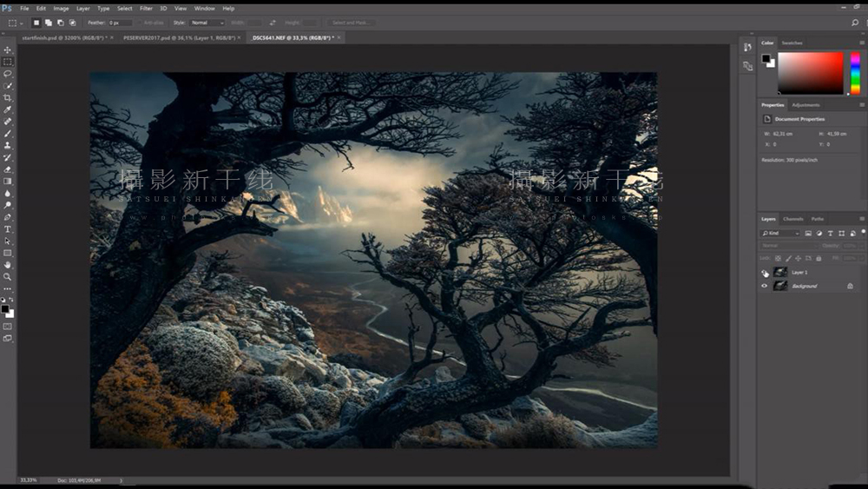Screen dimensions: 868x489
Task: Select the Blur tool
Action: (8, 194)
